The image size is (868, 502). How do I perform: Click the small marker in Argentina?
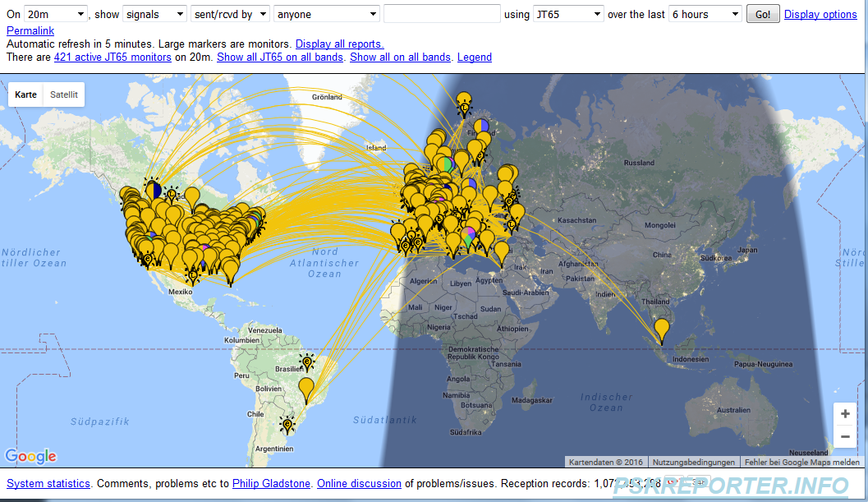click(287, 425)
